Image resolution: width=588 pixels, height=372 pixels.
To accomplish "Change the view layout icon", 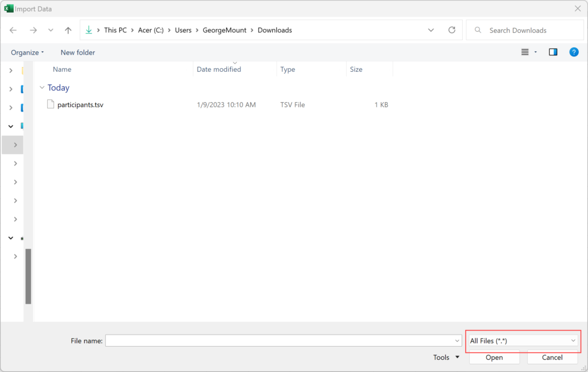I will (x=525, y=52).
